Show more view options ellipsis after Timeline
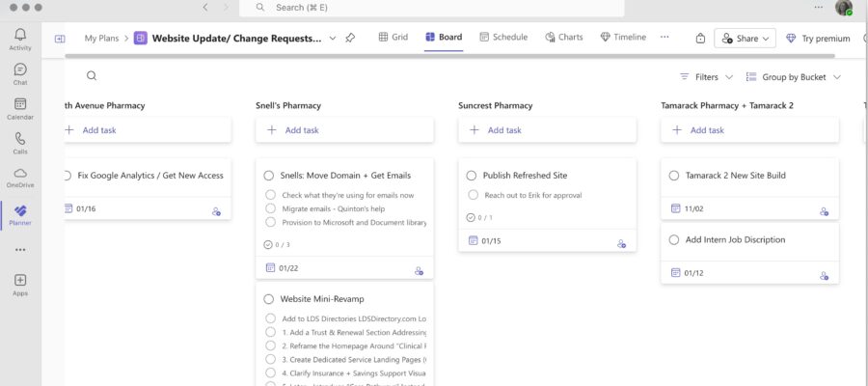 coord(665,37)
